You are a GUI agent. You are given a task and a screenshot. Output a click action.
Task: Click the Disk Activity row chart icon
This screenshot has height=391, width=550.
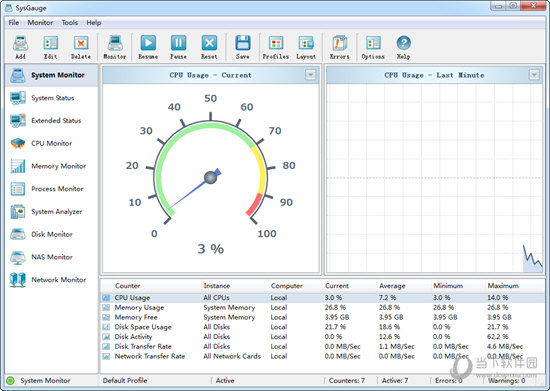click(106, 337)
